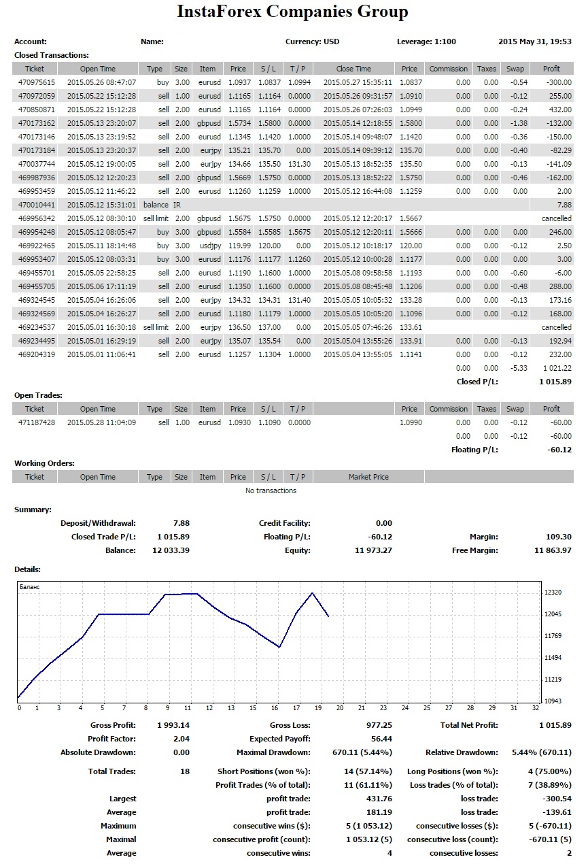Click the Leverage 1:100 label
Image resolution: width=588 pixels, height=868 pixels.
pyautogui.click(x=426, y=41)
